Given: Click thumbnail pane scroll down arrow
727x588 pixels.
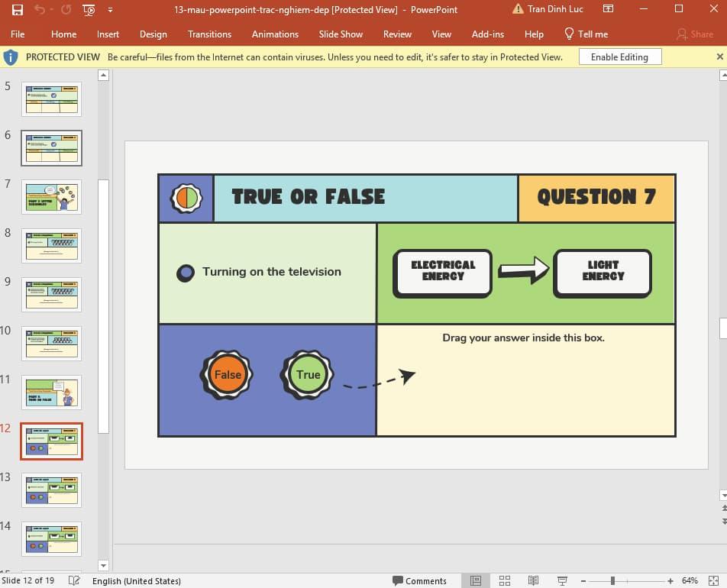Looking at the screenshot, I should pos(103,566).
